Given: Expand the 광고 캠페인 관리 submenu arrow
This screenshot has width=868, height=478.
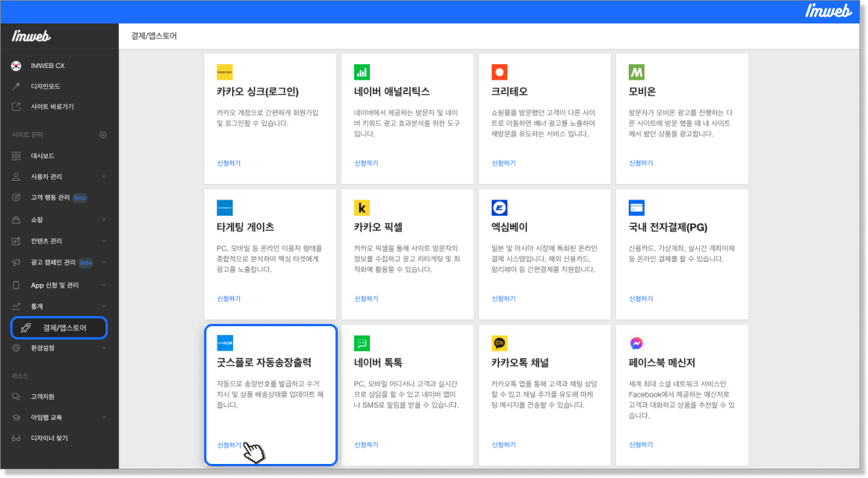Looking at the screenshot, I should (104, 263).
